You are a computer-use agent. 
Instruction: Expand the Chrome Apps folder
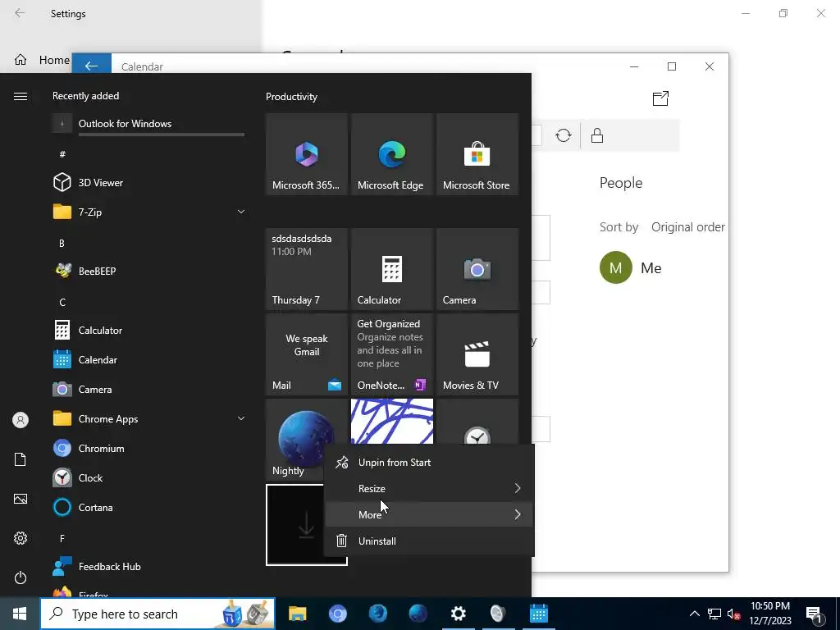pyautogui.click(x=149, y=419)
